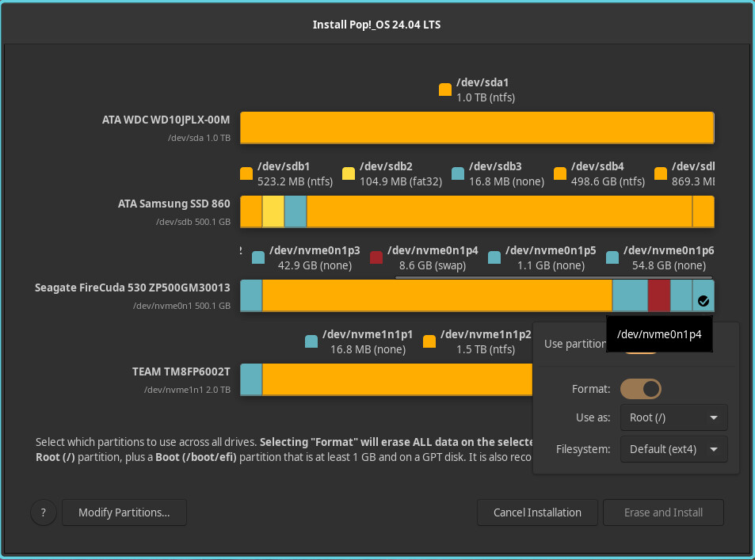Click the Modify Partitions... button
This screenshot has height=560, width=755.
click(x=124, y=512)
